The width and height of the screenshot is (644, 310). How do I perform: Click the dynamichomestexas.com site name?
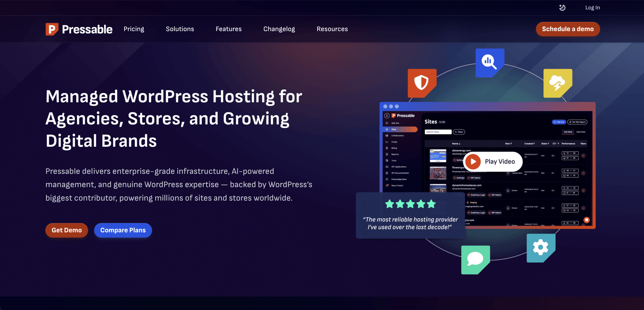[x=466, y=185]
